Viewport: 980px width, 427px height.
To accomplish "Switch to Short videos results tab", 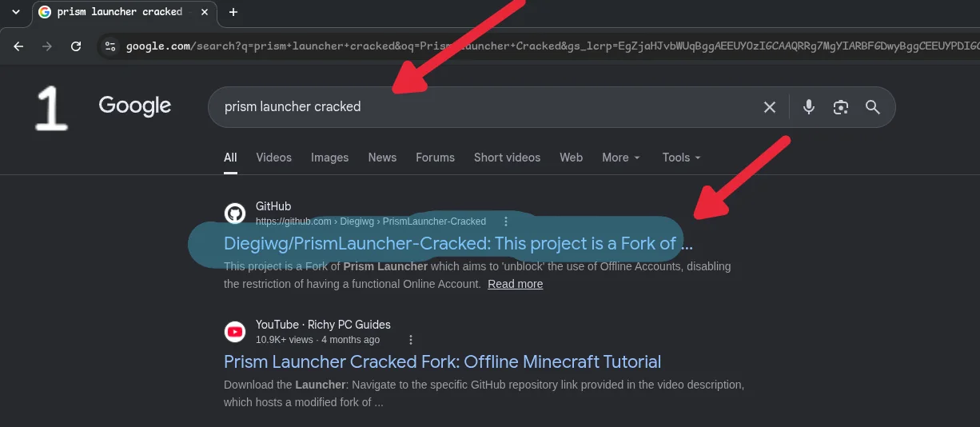I will click(x=507, y=158).
